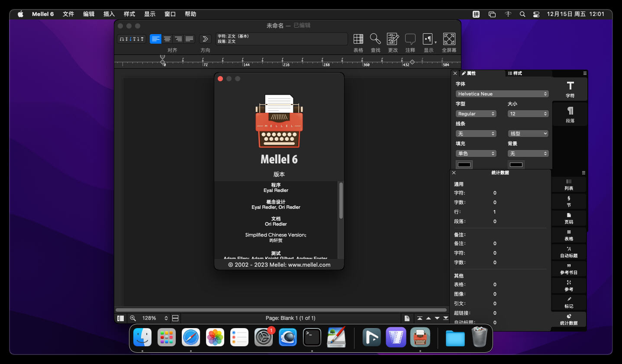Set justified text alignment
Screen dimensions: 622x364
(x=190, y=39)
